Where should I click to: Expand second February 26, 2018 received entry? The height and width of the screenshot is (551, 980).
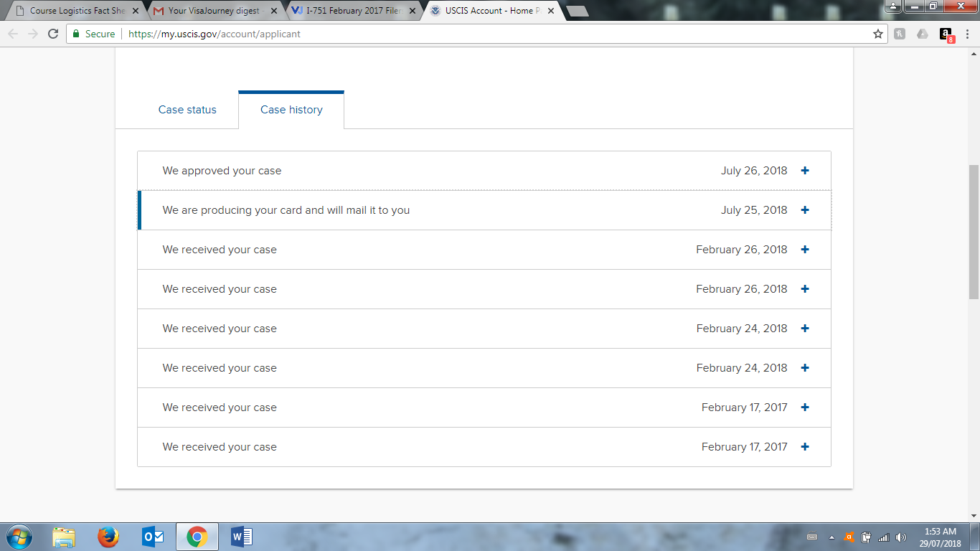click(805, 289)
